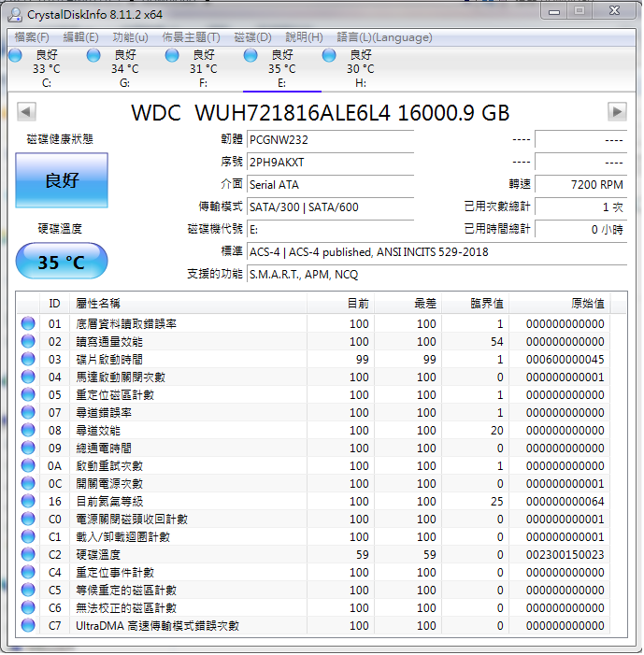
Task: Click the ID column header
Action: 54,304
